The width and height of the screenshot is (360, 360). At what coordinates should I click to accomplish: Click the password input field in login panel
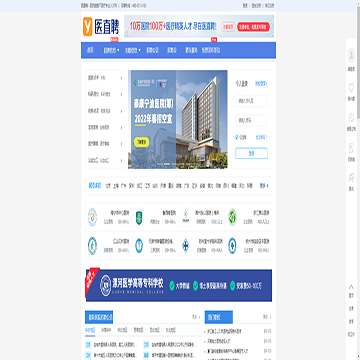point(251,120)
